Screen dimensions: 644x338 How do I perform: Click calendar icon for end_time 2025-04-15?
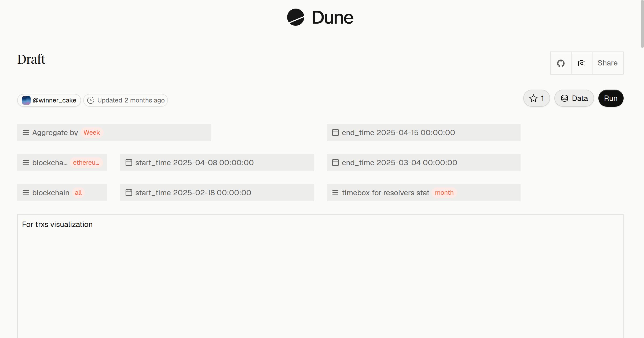[x=335, y=132]
